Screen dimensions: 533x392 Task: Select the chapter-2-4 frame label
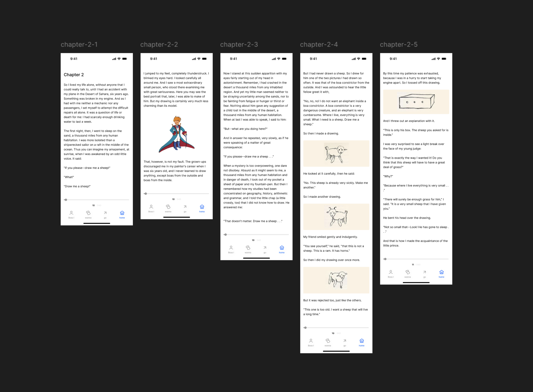pyautogui.click(x=319, y=44)
